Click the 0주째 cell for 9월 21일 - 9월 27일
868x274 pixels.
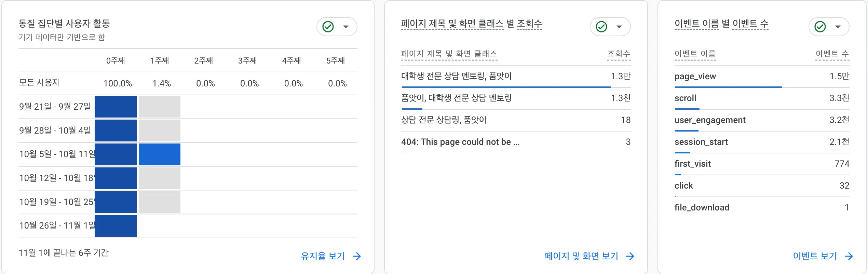pyautogui.click(x=116, y=107)
